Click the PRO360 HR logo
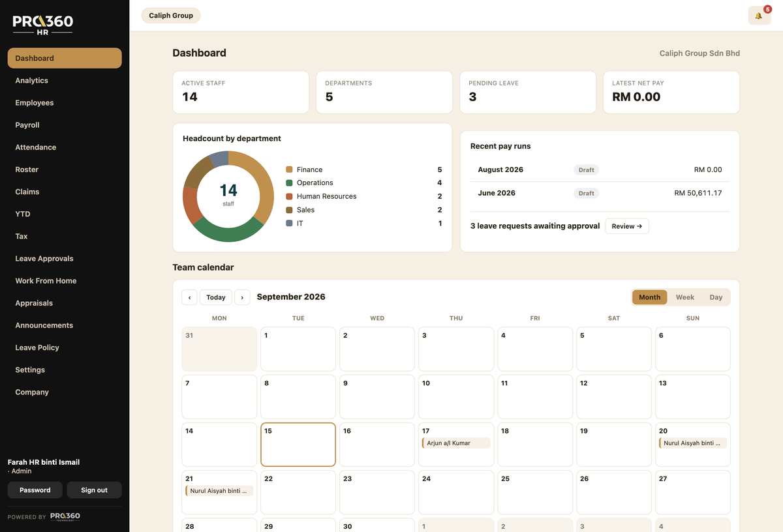This screenshot has width=783, height=532. coord(43,25)
